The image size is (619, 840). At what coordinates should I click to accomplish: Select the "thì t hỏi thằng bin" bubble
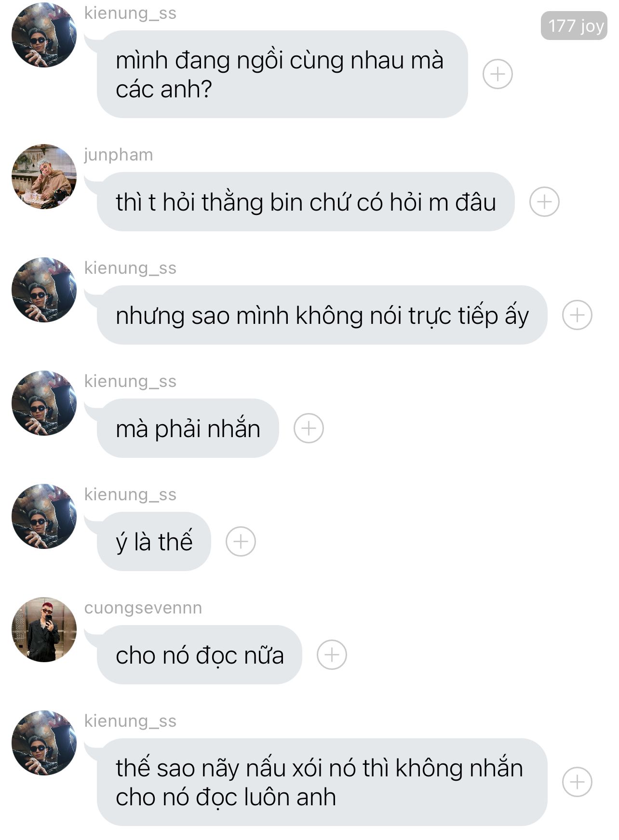click(x=306, y=201)
